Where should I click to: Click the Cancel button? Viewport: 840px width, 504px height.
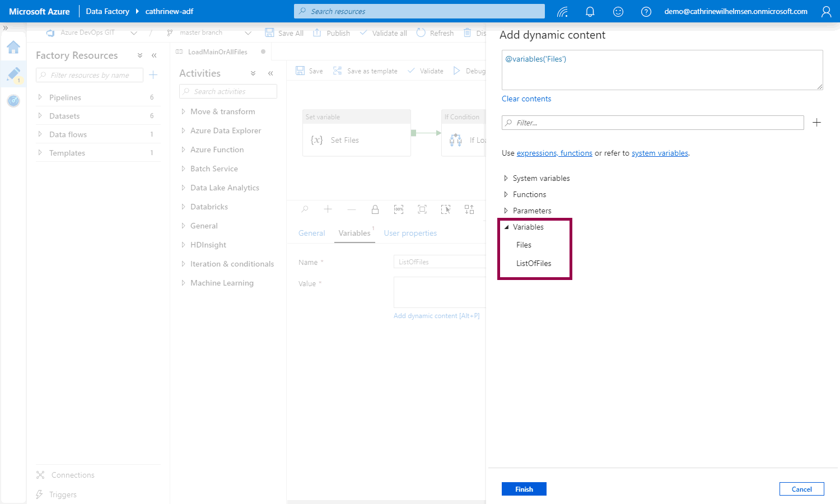pyautogui.click(x=801, y=489)
